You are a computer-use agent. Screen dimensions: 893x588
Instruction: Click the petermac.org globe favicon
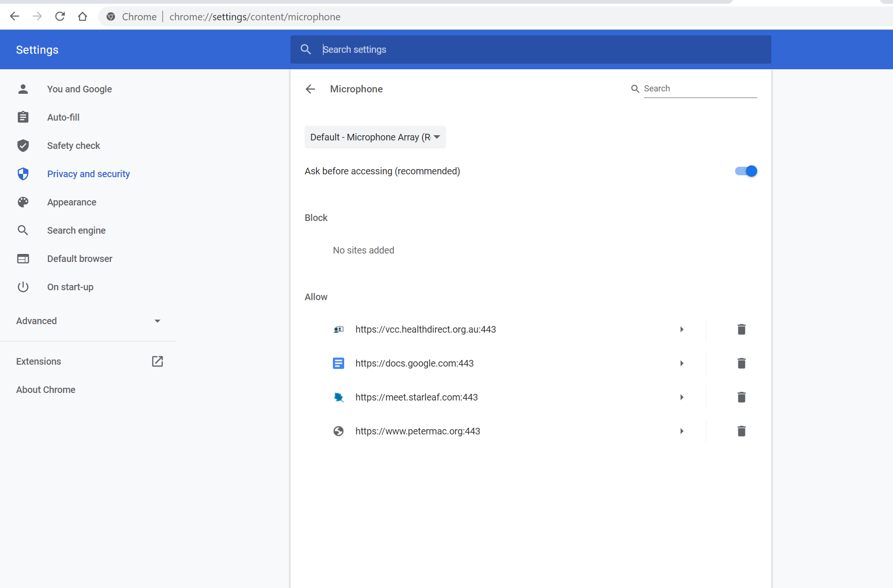tap(339, 431)
